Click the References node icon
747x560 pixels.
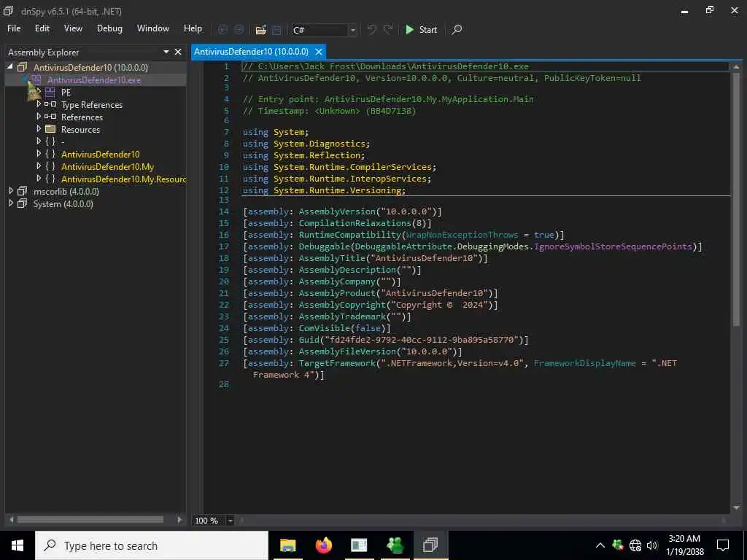click(50, 116)
